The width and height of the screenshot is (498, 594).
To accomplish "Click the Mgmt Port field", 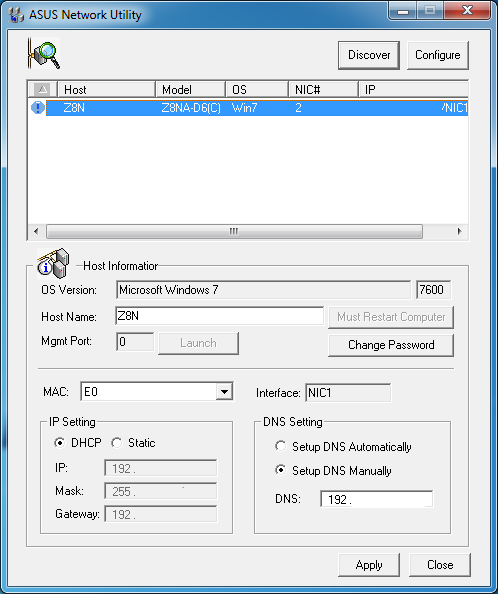I will coord(135,342).
